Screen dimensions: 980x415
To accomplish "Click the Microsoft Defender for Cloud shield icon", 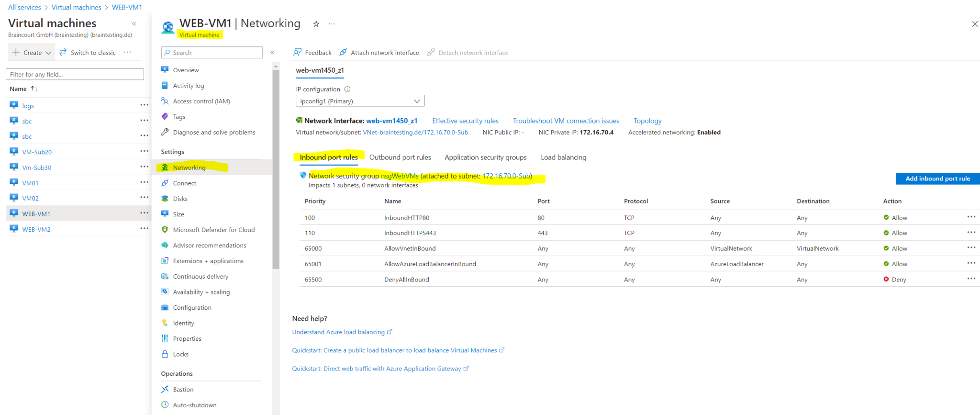I will click(x=165, y=230).
